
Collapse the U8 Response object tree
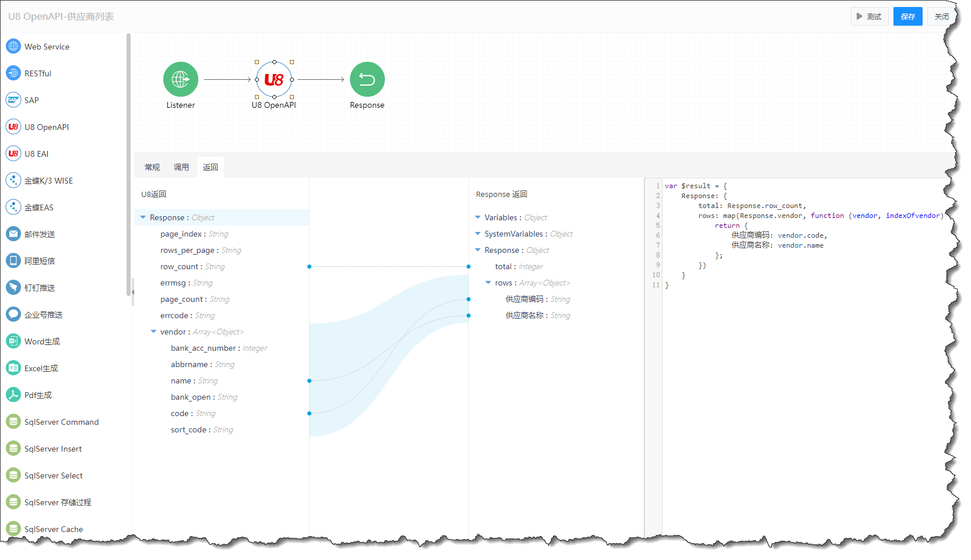coord(143,217)
